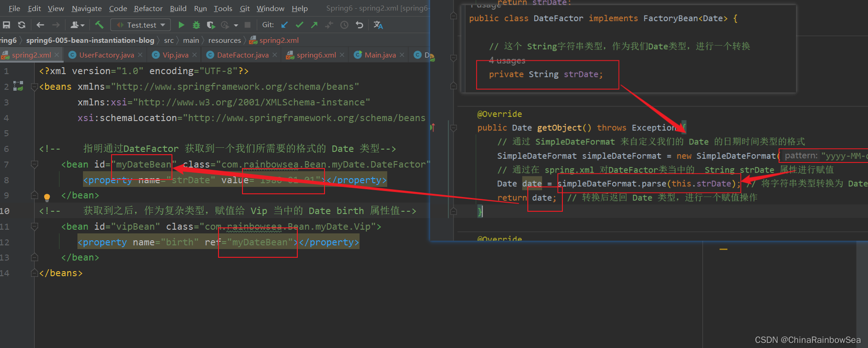Screen dimensions: 868x348
Task: Click Git Update Project blue arrow
Action: [x=284, y=25]
